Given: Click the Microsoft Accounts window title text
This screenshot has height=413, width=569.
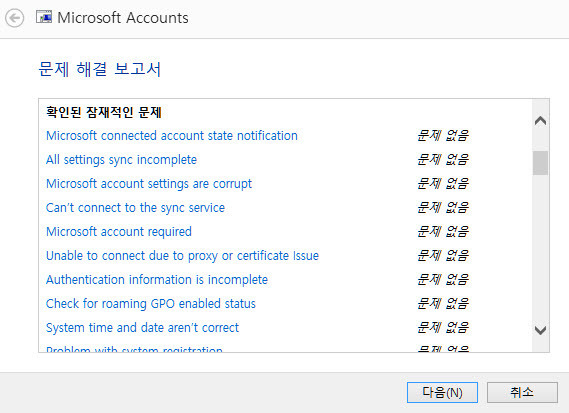Looking at the screenshot, I should tap(123, 18).
